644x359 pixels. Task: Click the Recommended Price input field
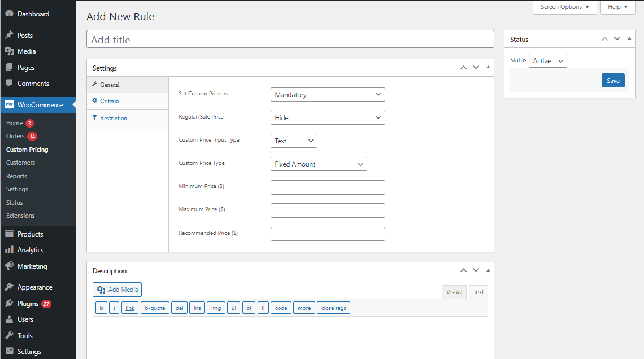(x=328, y=234)
